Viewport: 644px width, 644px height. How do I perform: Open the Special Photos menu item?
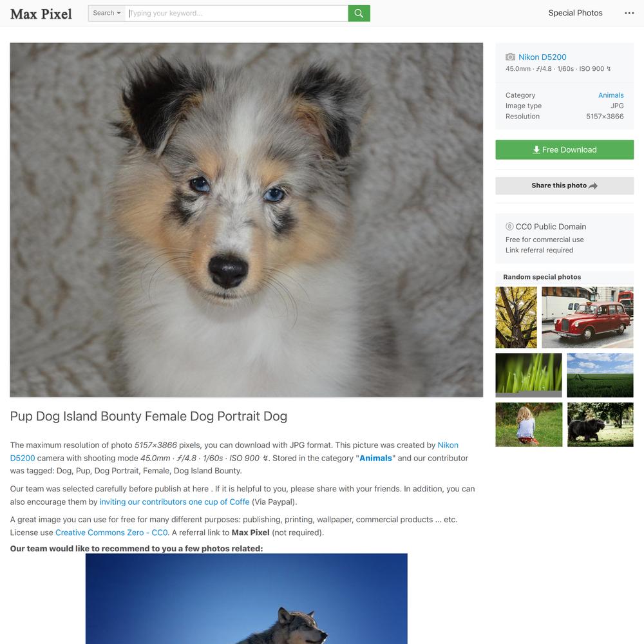575,13
